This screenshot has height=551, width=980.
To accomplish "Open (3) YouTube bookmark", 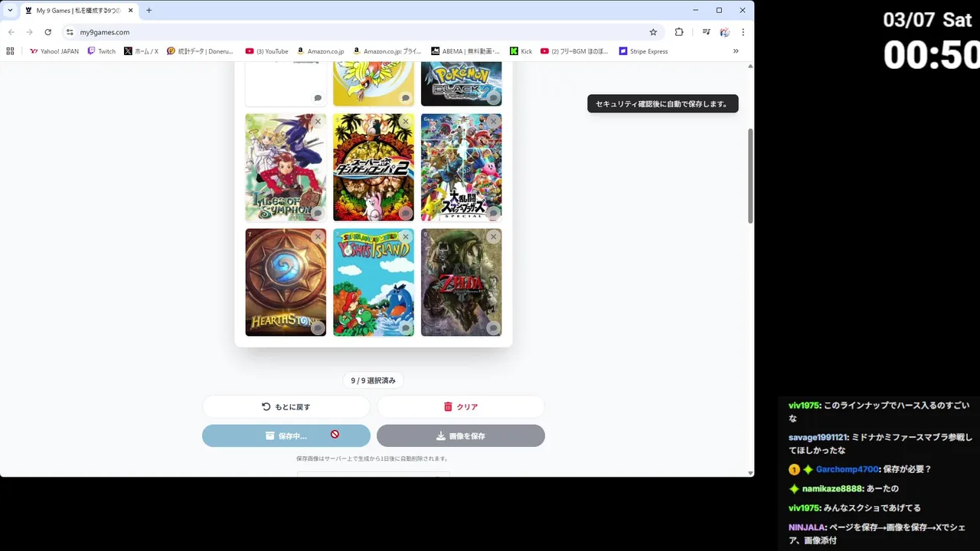I will point(266,51).
